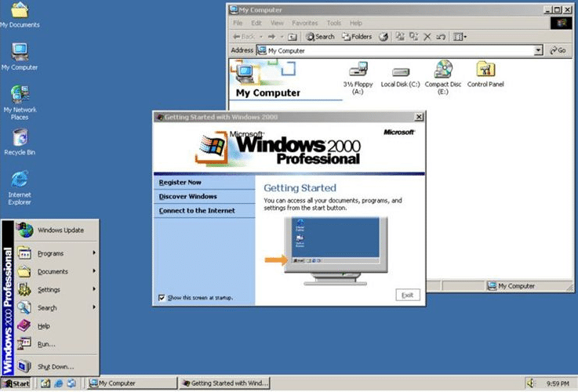
Task: Click the History toolbar icon
Action: [x=384, y=37]
